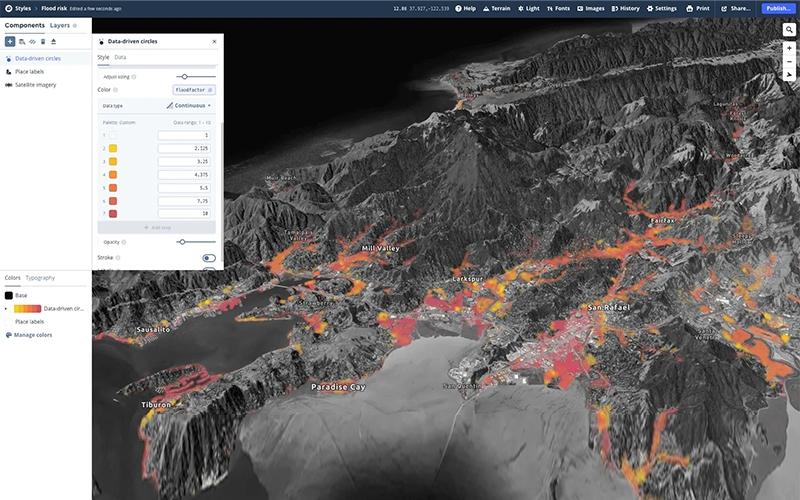The width and height of the screenshot is (800, 500).
Task: Click the Light sun icon
Action: (520, 9)
